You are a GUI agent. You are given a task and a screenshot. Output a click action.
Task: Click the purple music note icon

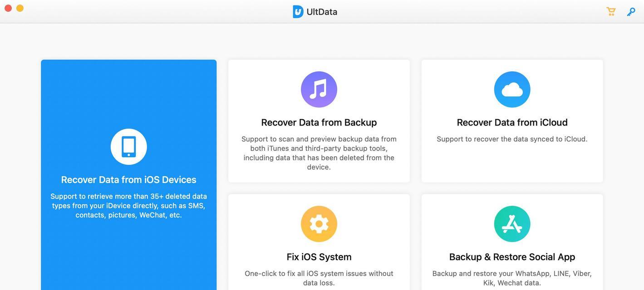click(x=319, y=89)
